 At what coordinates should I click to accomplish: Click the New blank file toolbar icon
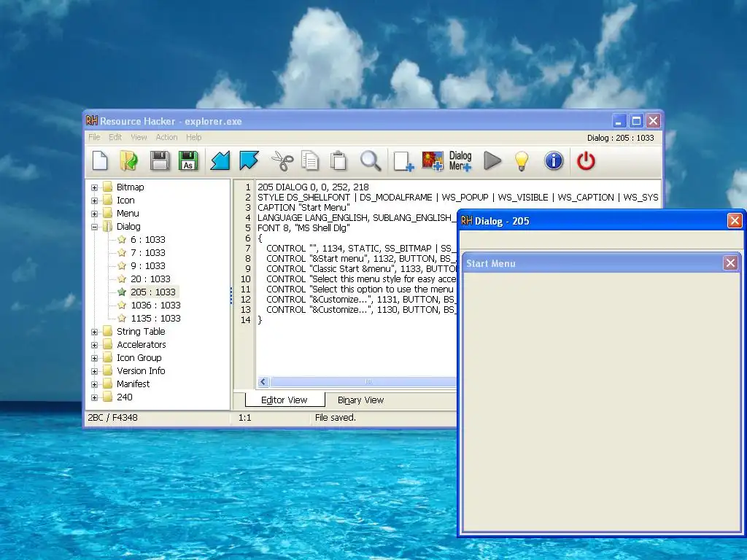coord(100,160)
